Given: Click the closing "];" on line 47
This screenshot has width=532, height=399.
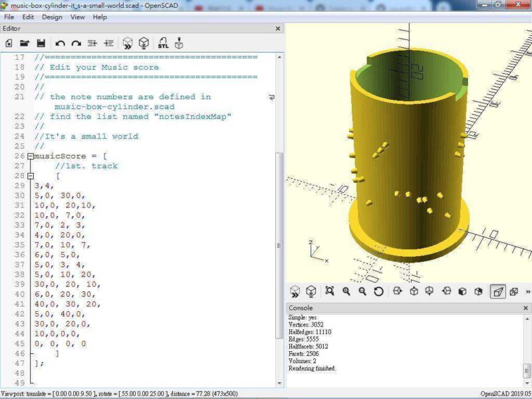Looking at the screenshot, I should pyautogui.click(x=39, y=363).
